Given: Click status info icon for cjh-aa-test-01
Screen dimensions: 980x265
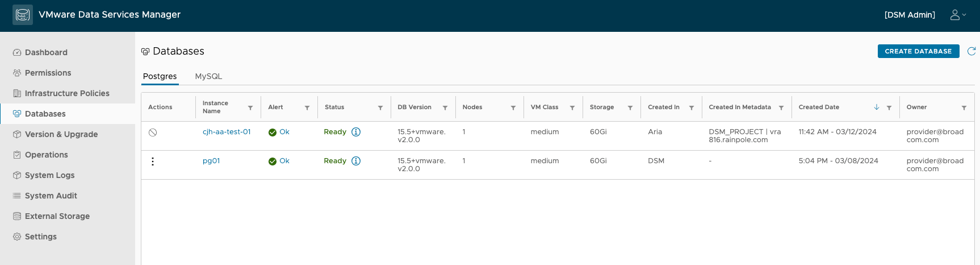Looking at the screenshot, I should [x=356, y=132].
